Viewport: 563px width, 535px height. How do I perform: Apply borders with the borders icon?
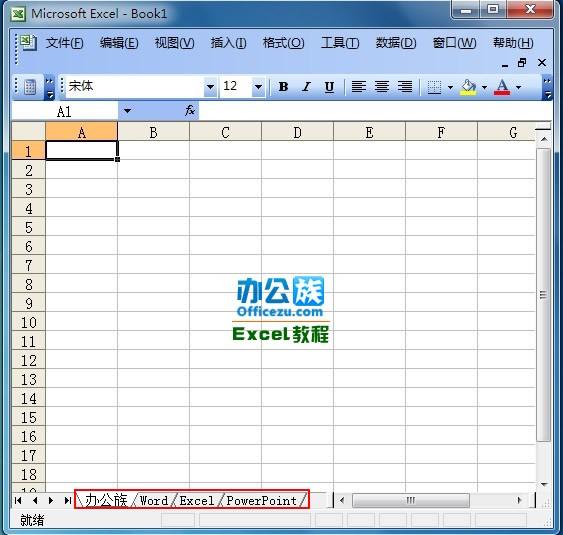(434, 87)
